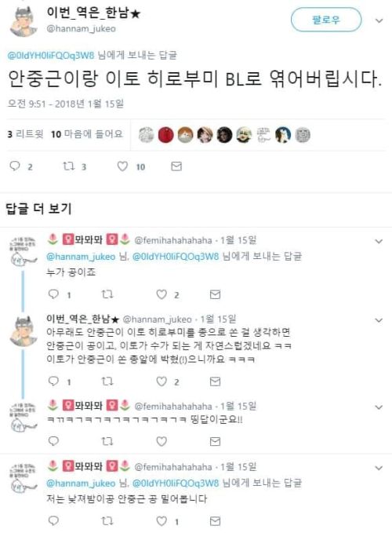Open the hannam_jukeo profile avatar at top

pyautogui.click(x=24, y=21)
